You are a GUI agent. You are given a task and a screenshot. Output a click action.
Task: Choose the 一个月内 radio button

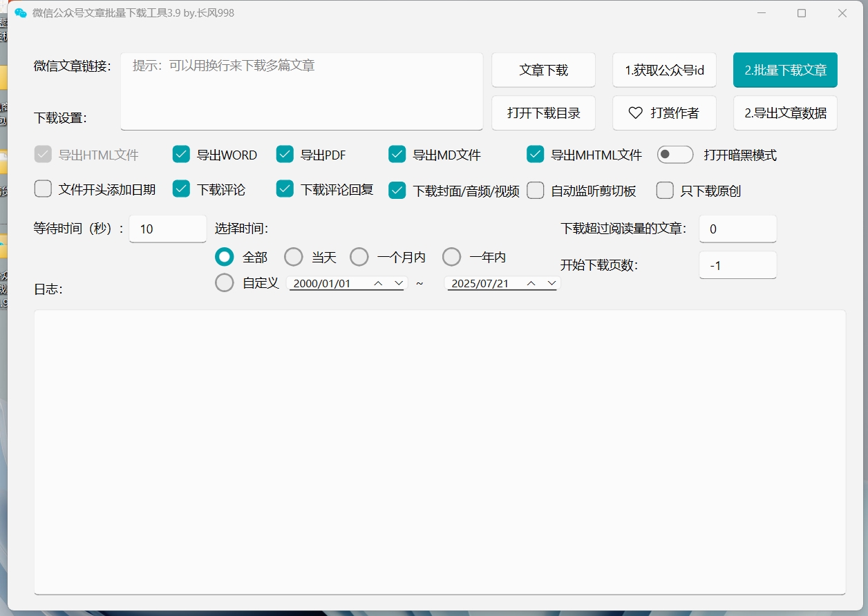click(x=359, y=257)
